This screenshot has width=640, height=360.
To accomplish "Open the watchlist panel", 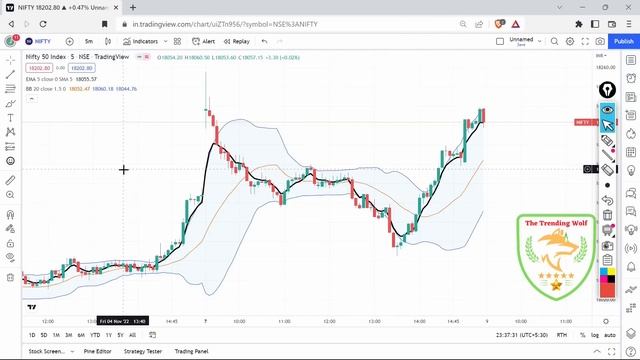I will 631,60.
